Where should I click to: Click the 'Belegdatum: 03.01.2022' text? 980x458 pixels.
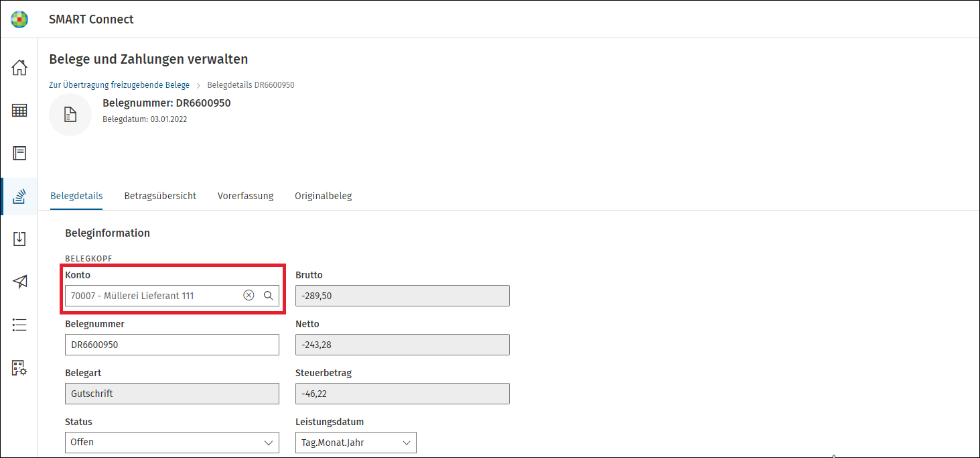click(x=145, y=119)
